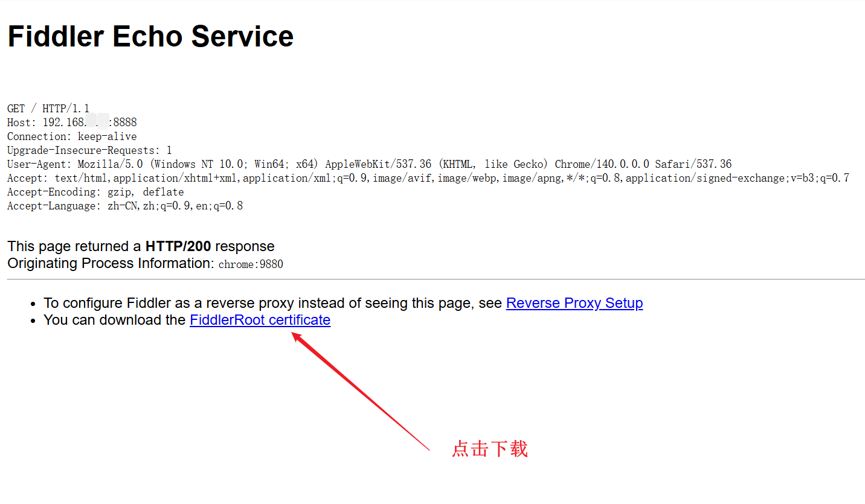Click the Accept-Language header line
Screen dimensions: 865x504
tap(125, 206)
